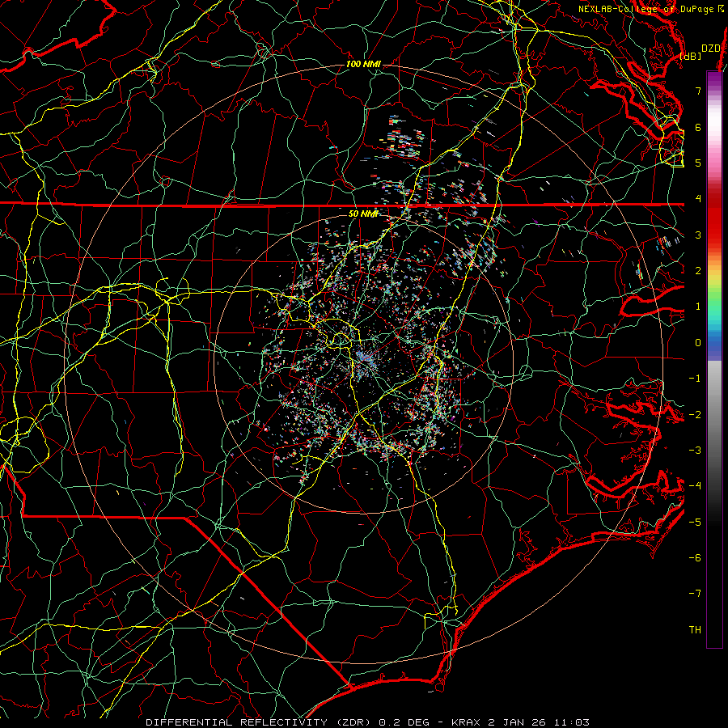Click the DZD scale title
This screenshot has width=728, height=728.
click(x=711, y=49)
